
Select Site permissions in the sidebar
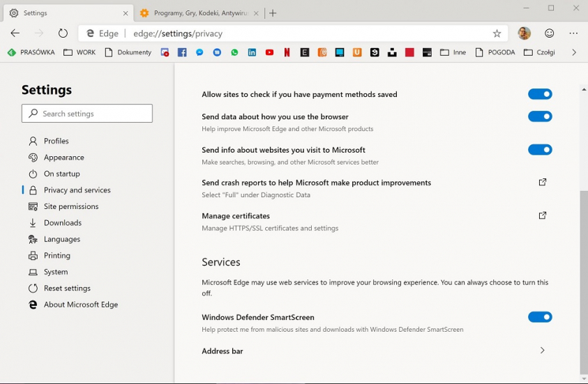70,206
